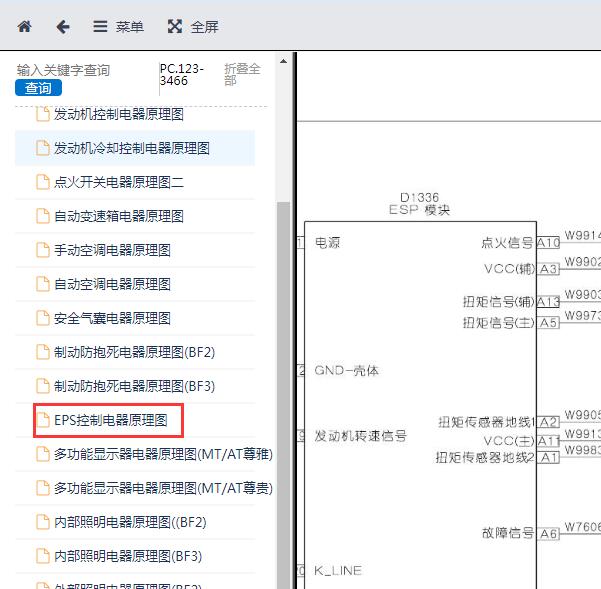Click pin A1 box in diagram
The height and width of the screenshot is (589, 601).
pos(548,458)
